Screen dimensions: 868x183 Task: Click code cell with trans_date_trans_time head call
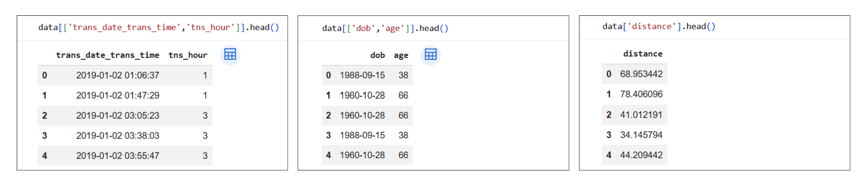point(159,27)
